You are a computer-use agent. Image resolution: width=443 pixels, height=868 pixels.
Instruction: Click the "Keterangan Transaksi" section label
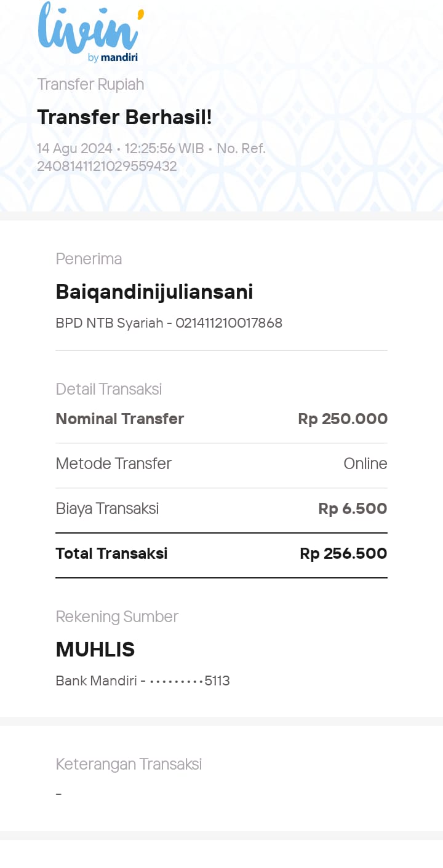(129, 764)
